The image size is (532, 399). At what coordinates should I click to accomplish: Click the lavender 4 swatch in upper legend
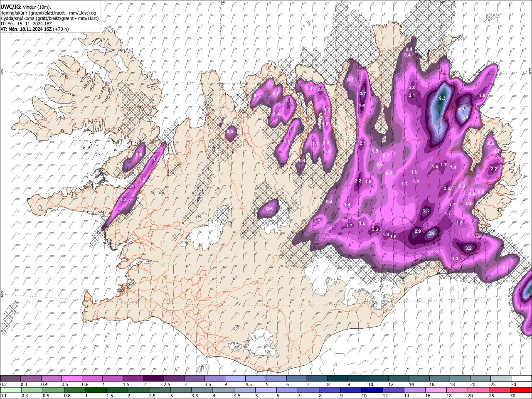pyautogui.click(x=235, y=378)
